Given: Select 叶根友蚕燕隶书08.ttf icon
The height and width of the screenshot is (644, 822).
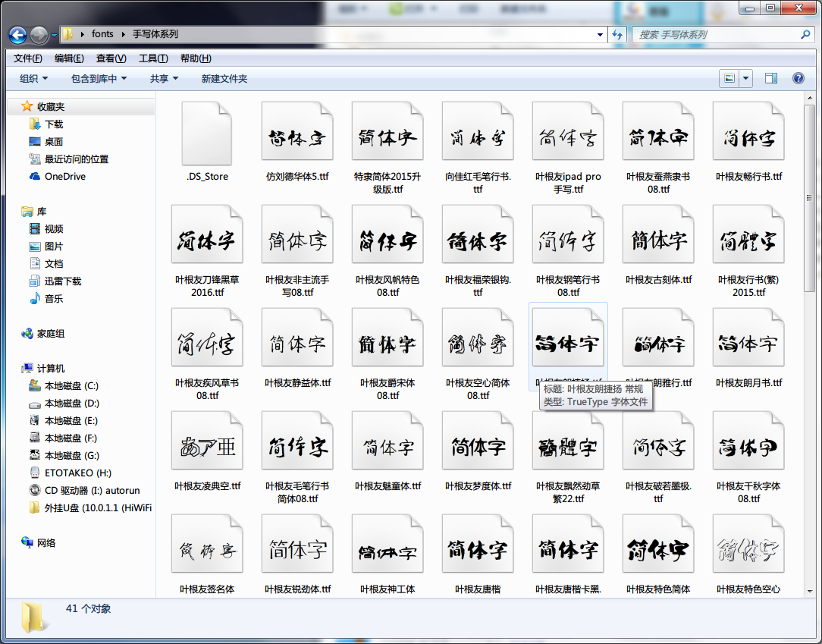Looking at the screenshot, I should pyautogui.click(x=658, y=131).
